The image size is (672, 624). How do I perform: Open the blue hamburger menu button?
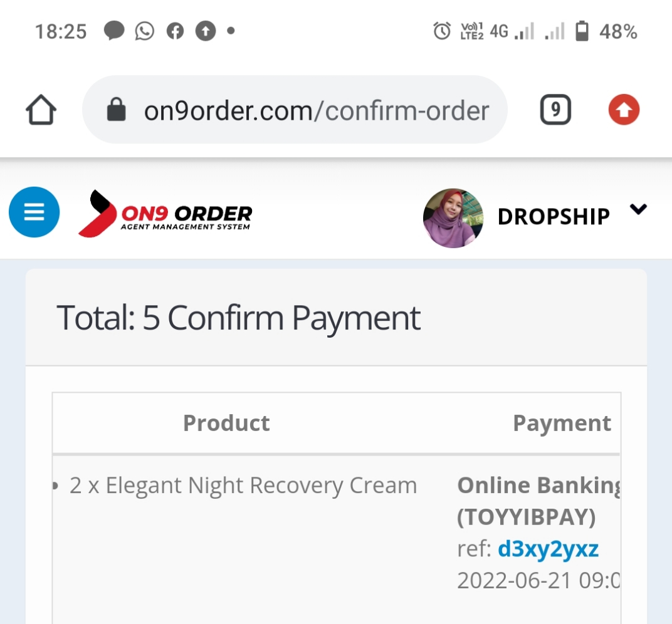pyautogui.click(x=34, y=212)
